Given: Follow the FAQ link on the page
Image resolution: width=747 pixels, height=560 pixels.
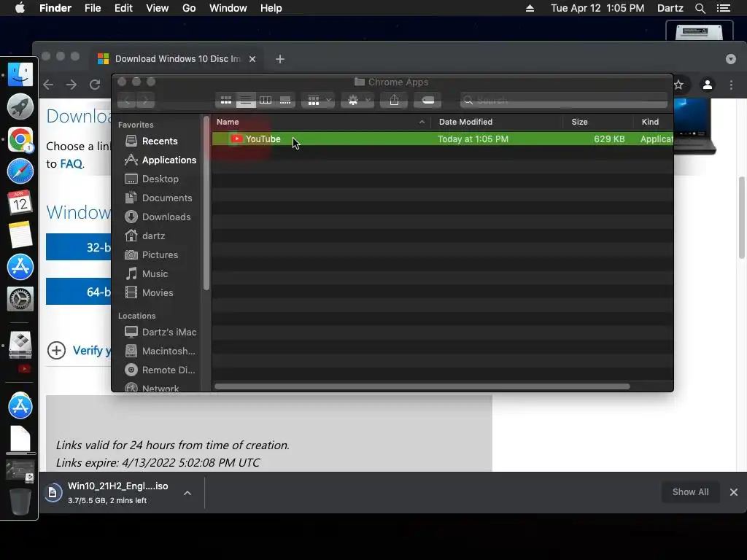Looking at the screenshot, I should click(71, 164).
